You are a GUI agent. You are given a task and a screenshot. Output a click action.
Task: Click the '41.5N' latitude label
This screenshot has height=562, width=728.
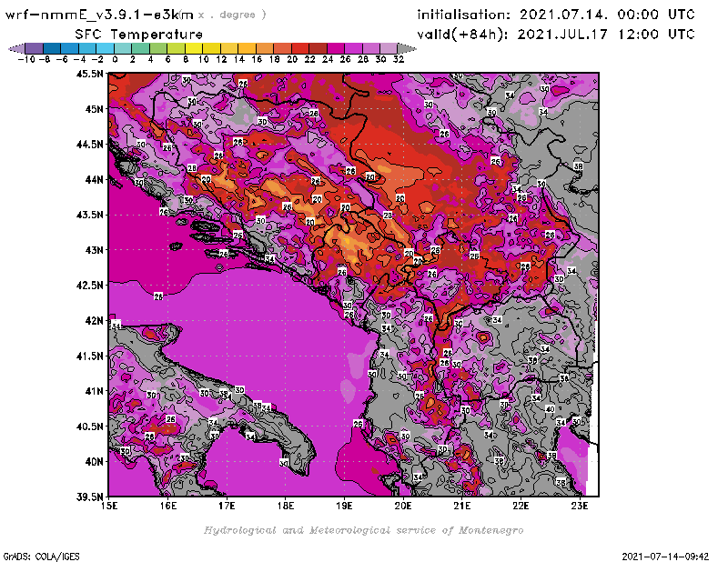(90, 356)
